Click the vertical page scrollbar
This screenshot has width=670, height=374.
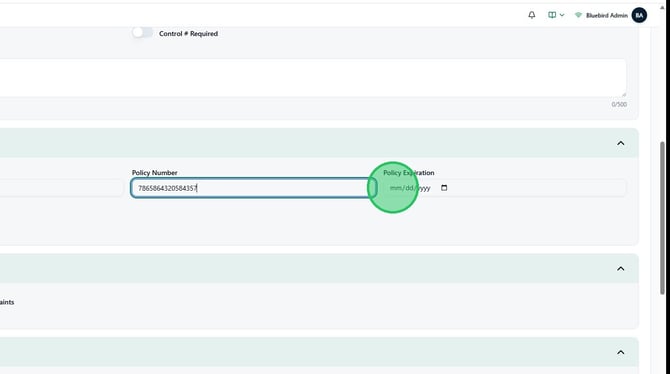[662, 218]
